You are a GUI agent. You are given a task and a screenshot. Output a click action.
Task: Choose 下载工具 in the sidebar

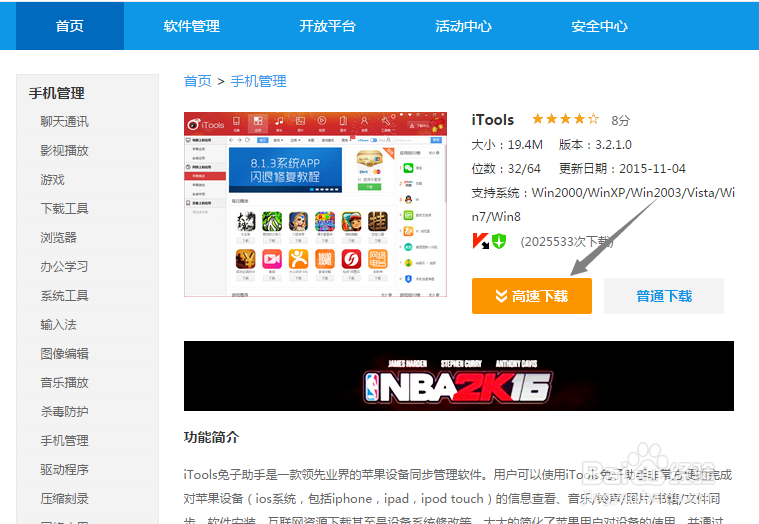pos(64,209)
